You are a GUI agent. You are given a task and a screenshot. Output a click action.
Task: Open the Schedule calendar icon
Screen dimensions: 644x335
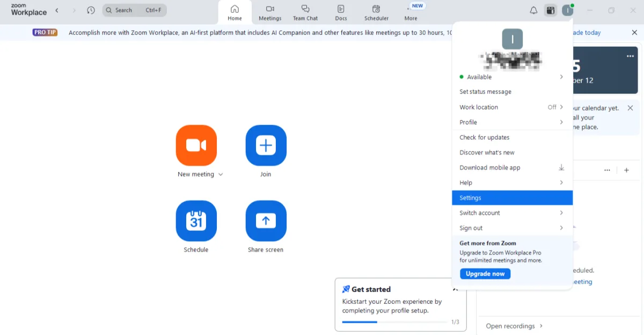coord(196,221)
